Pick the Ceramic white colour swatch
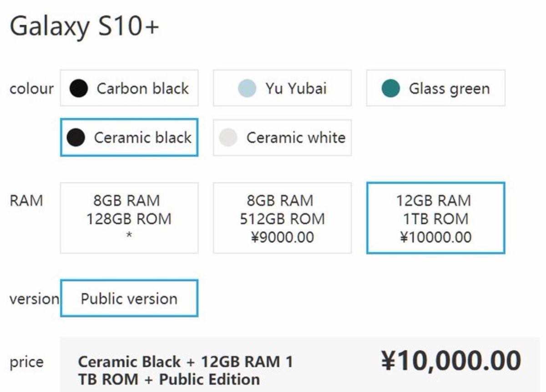Viewport: 546px width, 392px height. point(227,137)
